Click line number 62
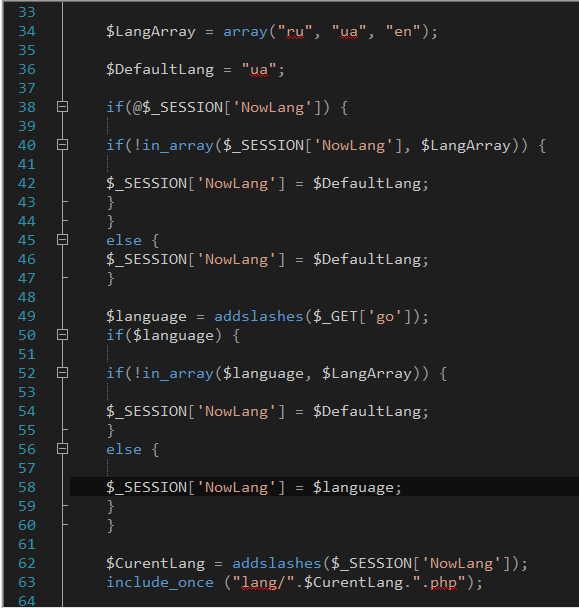 [x=27, y=563]
